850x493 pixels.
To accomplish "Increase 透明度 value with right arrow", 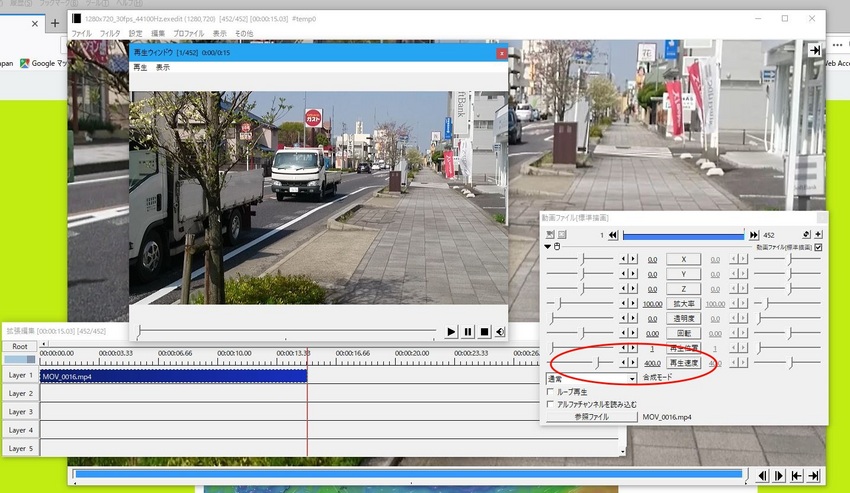I will pos(633,318).
